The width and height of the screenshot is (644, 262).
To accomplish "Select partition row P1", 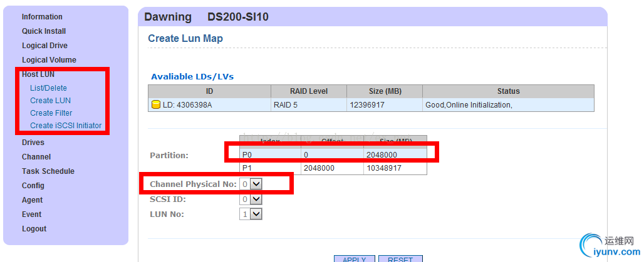I will [333, 168].
